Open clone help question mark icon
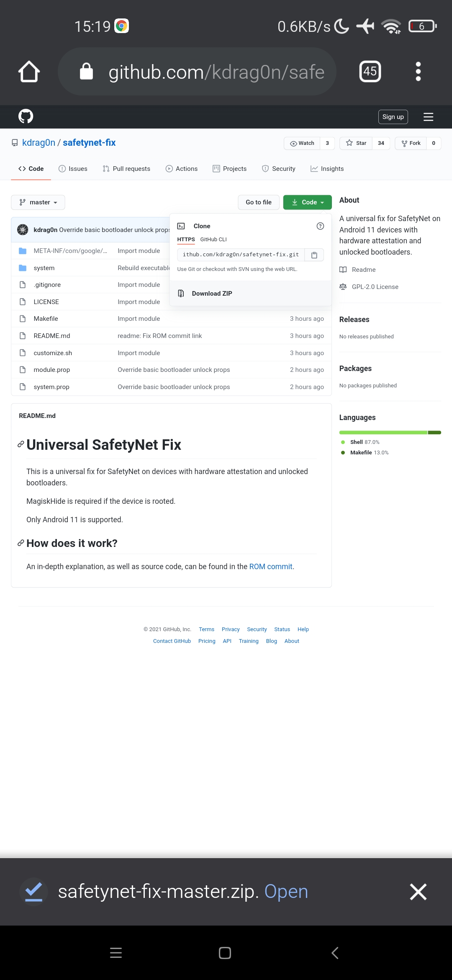Screen dimensions: 452x980 tap(320, 226)
